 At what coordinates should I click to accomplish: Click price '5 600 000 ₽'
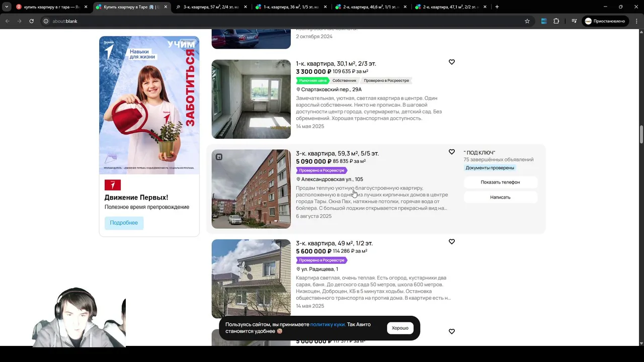313,251
